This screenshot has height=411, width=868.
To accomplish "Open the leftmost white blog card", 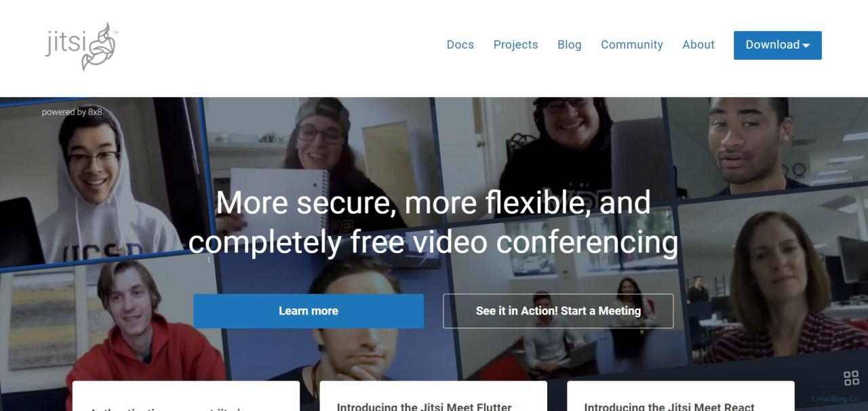I will (x=186, y=396).
